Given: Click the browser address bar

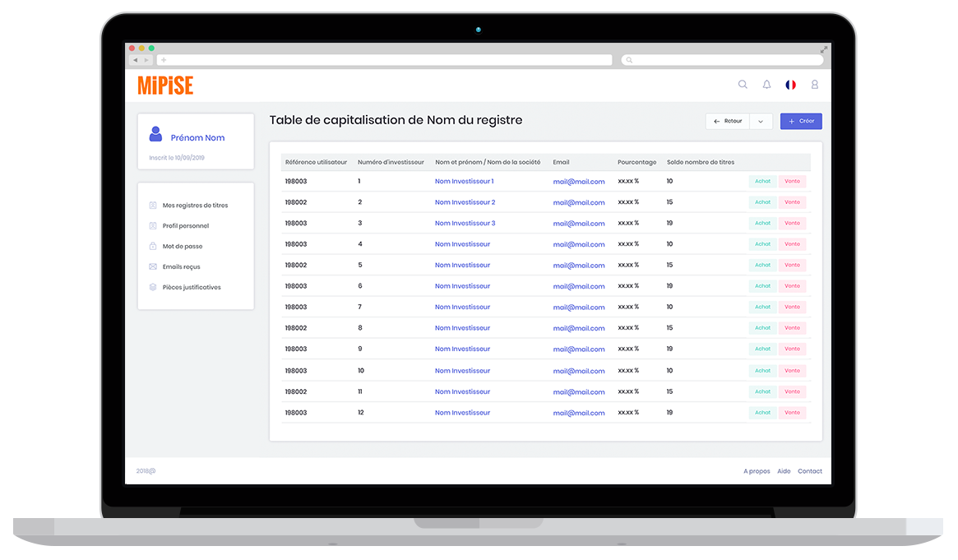Looking at the screenshot, I should tap(384, 60).
